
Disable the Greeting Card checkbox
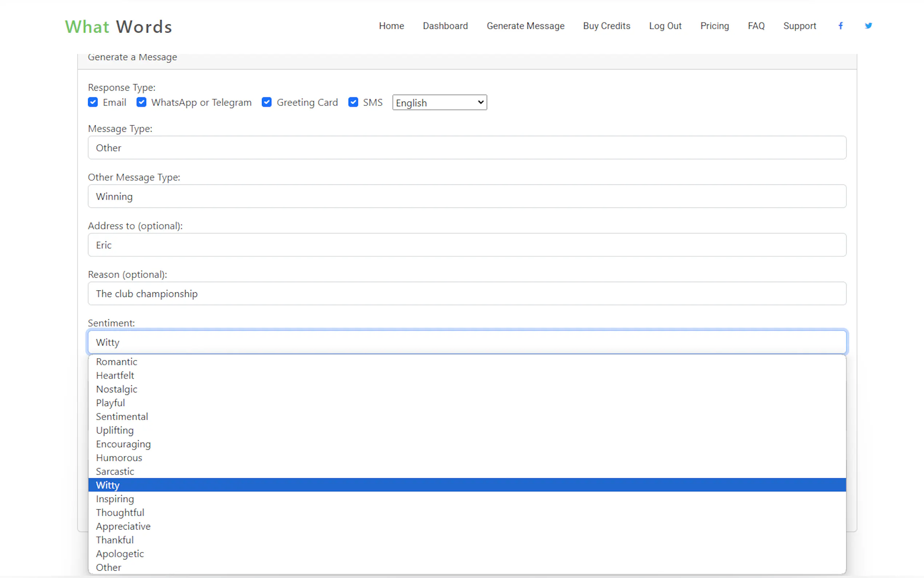click(267, 102)
